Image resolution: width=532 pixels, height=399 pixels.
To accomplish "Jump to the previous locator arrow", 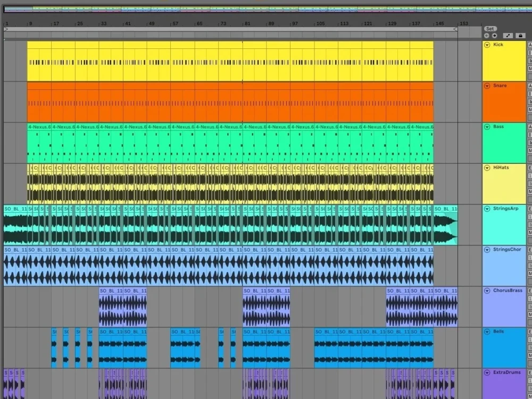I will pos(487,36).
